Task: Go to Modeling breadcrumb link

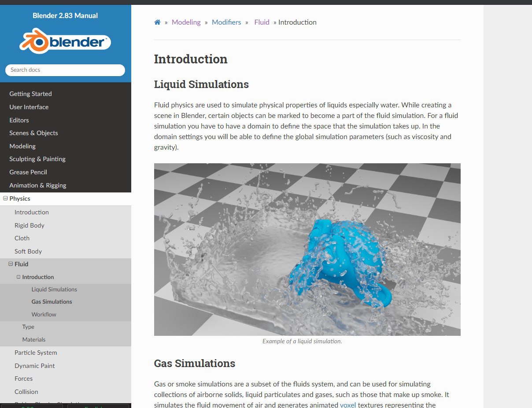Action: (186, 22)
